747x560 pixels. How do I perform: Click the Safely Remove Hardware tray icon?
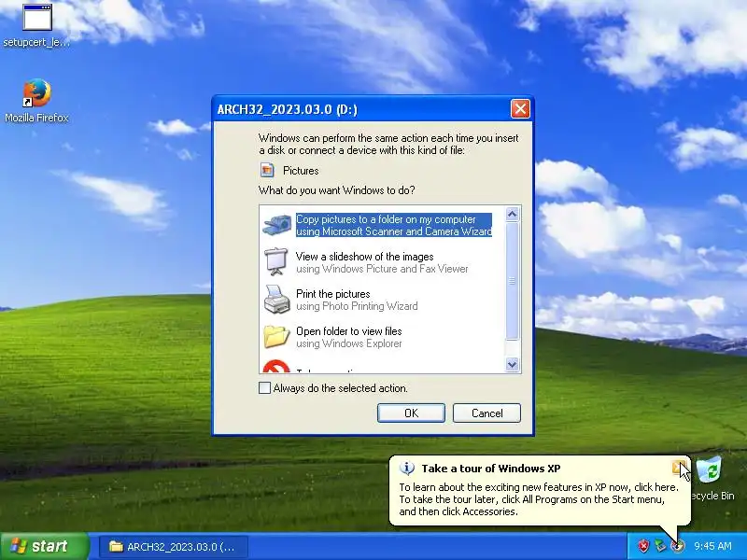(x=660, y=546)
